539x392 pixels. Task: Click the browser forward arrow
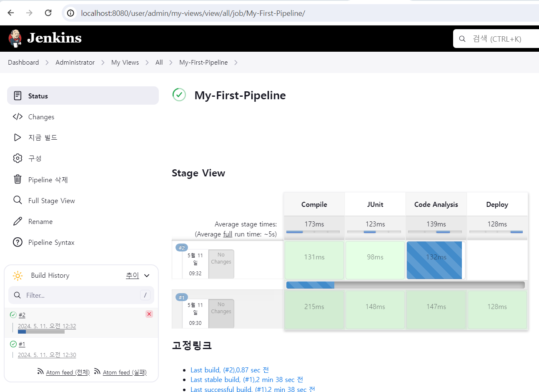click(29, 13)
